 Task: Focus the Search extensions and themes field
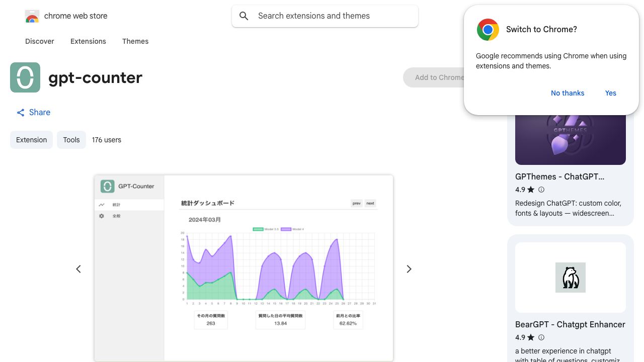(x=325, y=16)
